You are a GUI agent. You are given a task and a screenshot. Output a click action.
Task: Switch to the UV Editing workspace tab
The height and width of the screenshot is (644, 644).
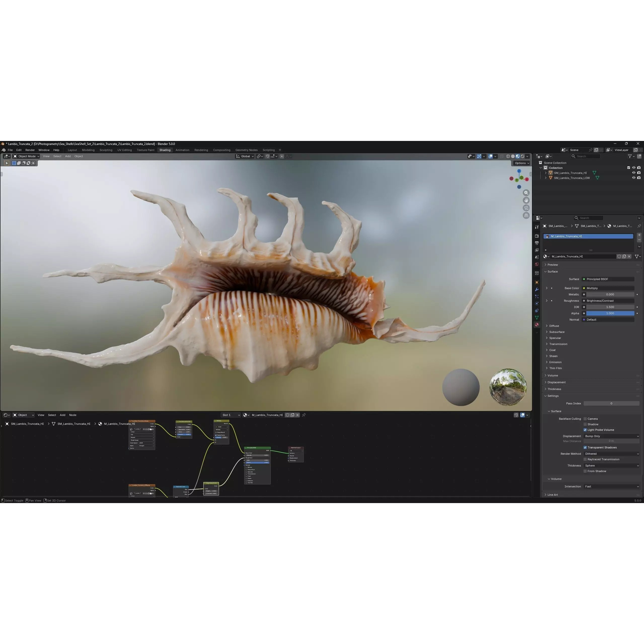pyautogui.click(x=124, y=150)
